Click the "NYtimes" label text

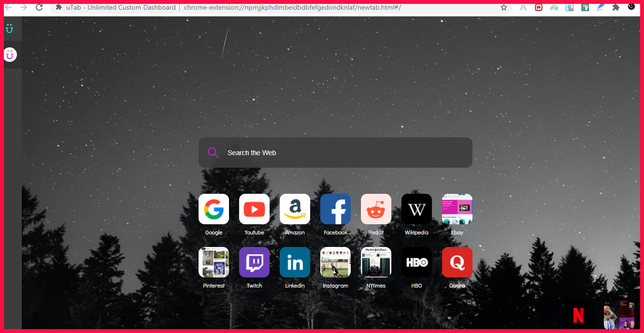(376, 286)
